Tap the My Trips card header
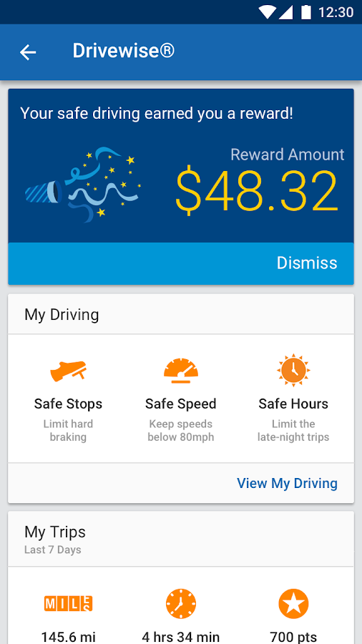Screen dimensions: 362x644 181,539
